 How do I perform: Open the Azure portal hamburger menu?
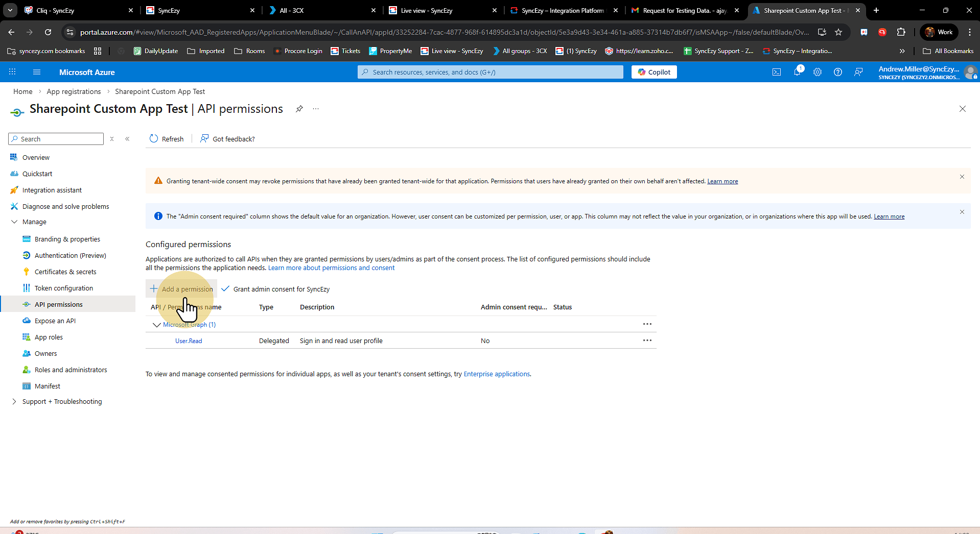pos(37,72)
